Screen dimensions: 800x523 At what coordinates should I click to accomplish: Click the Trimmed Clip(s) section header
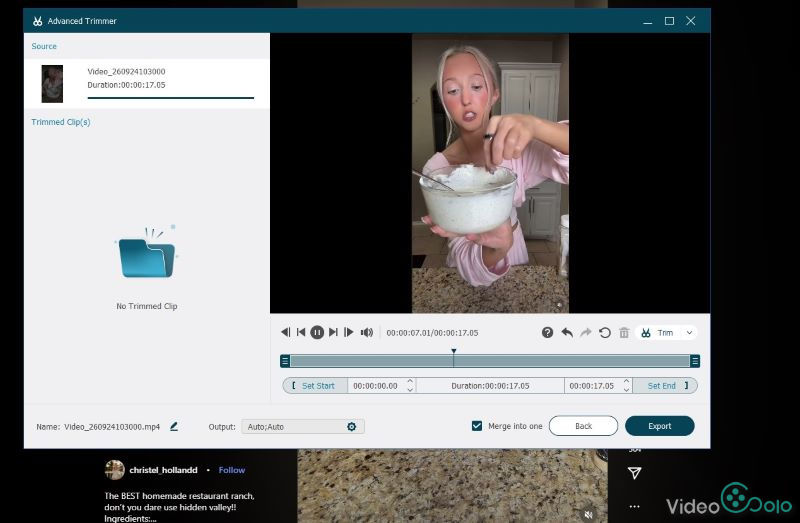pyautogui.click(x=61, y=122)
